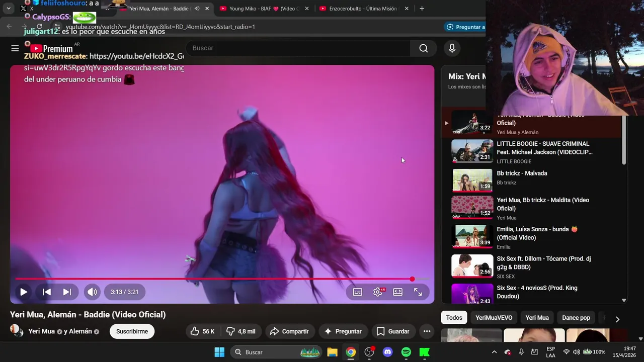Select the Dance pop filter chip
The image size is (644, 362).
click(576, 318)
